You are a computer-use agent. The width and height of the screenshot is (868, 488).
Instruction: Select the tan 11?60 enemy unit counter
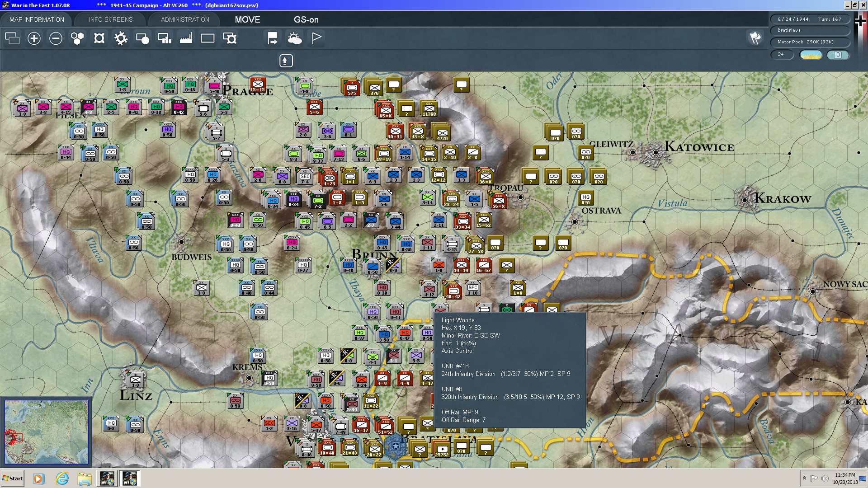[429, 108]
